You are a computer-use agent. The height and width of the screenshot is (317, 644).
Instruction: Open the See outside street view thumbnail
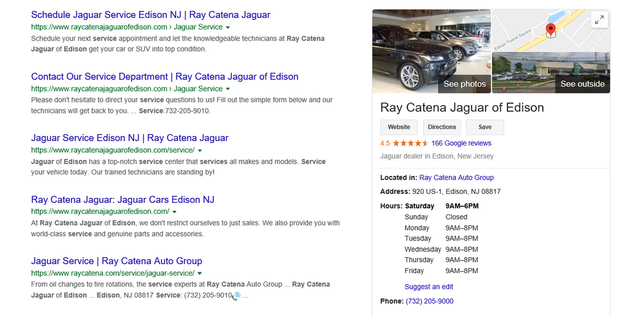click(551, 73)
